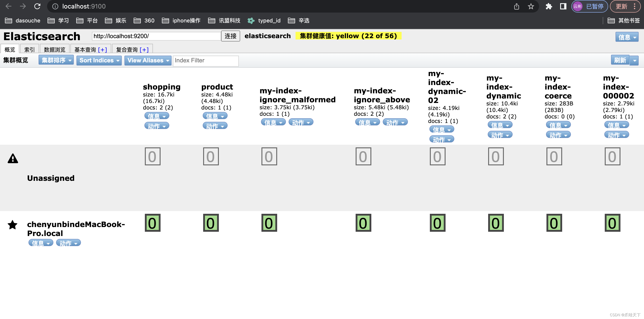Screen dimensions: 644x319
Task: Select the unassigned shard 0 of product index
Action: tap(211, 156)
